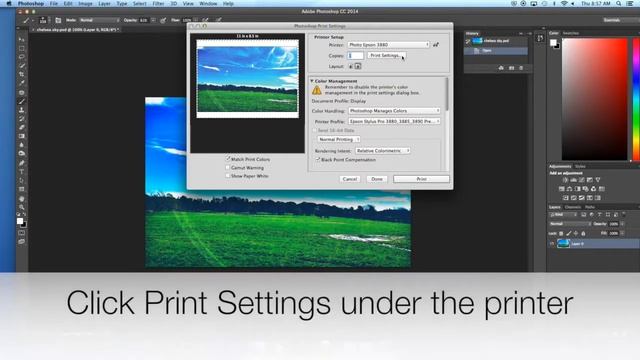Create new snapshot in History panel
This screenshot has width=640, height=360.
coord(511,68)
